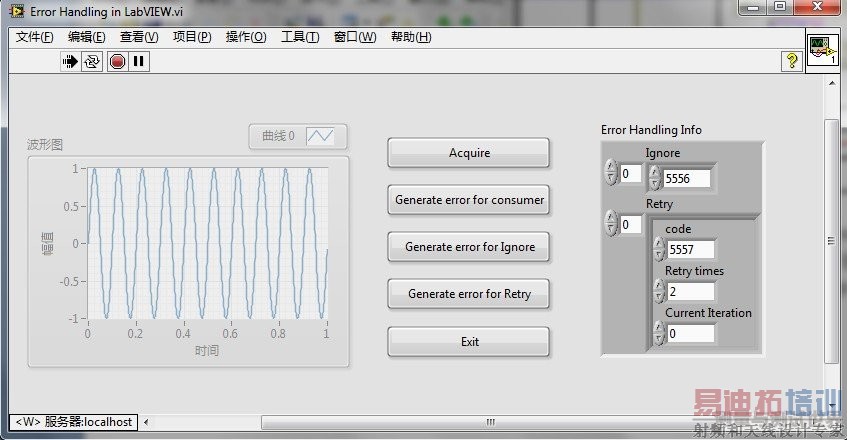The width and height of the screenshot is (847, 440).
Task: Click the VI connector icon pane
Action: coord(823,50)
